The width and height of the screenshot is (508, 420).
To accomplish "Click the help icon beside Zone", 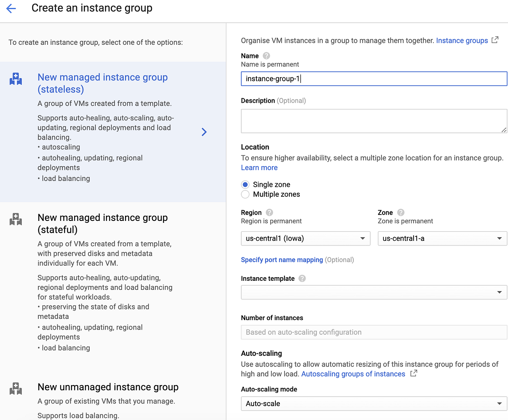I will point(401,213).
